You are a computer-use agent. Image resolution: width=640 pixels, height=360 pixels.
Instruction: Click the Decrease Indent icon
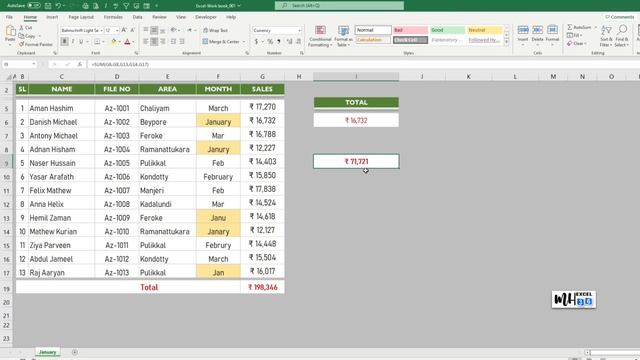tap(173, 42)
